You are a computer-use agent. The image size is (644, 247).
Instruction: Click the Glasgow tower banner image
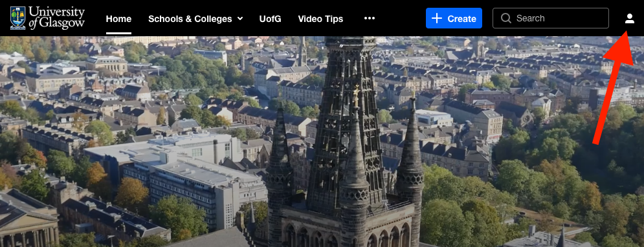[322, 142]
